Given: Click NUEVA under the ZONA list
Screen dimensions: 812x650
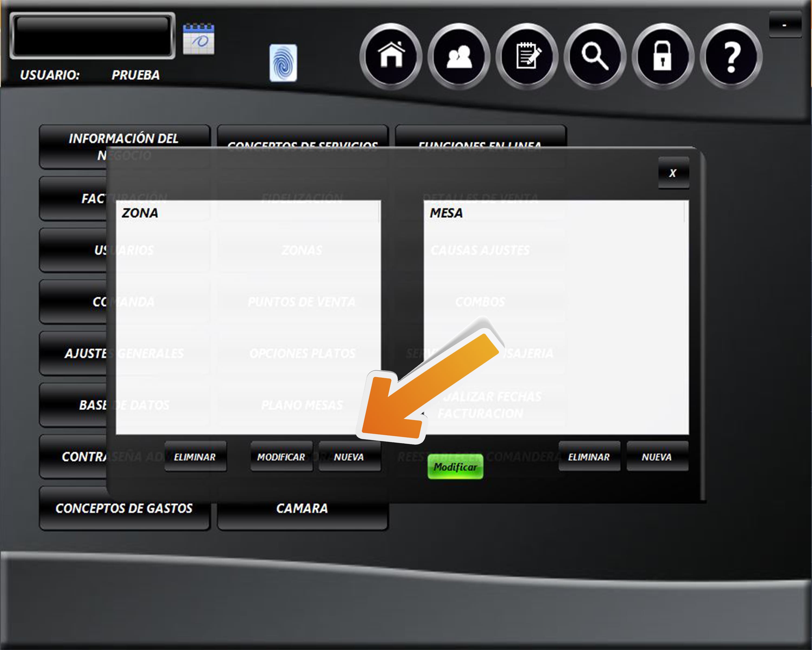Looking at the screenshot, I should 349,457.
